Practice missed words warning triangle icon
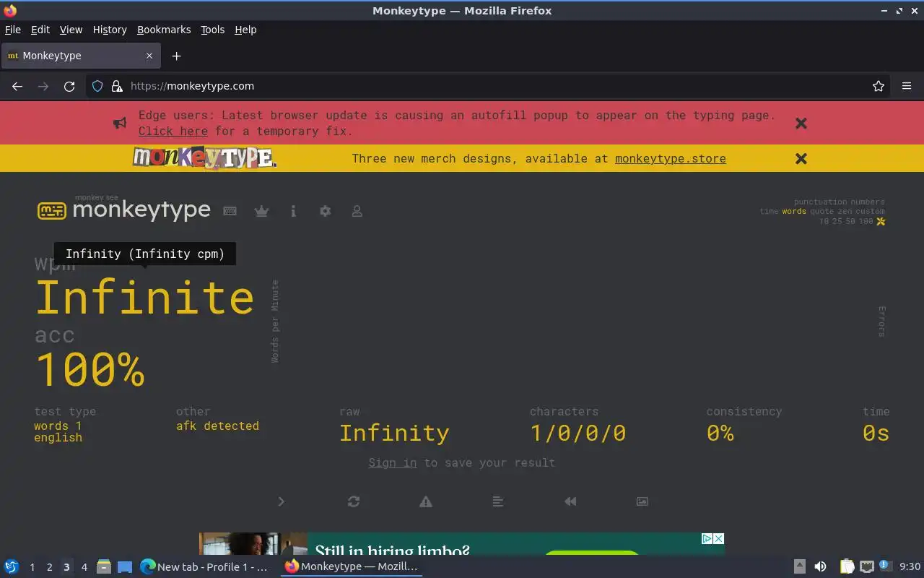Image resolution: width=924 pixels, height=578 pixels. (x=426, y=501)
